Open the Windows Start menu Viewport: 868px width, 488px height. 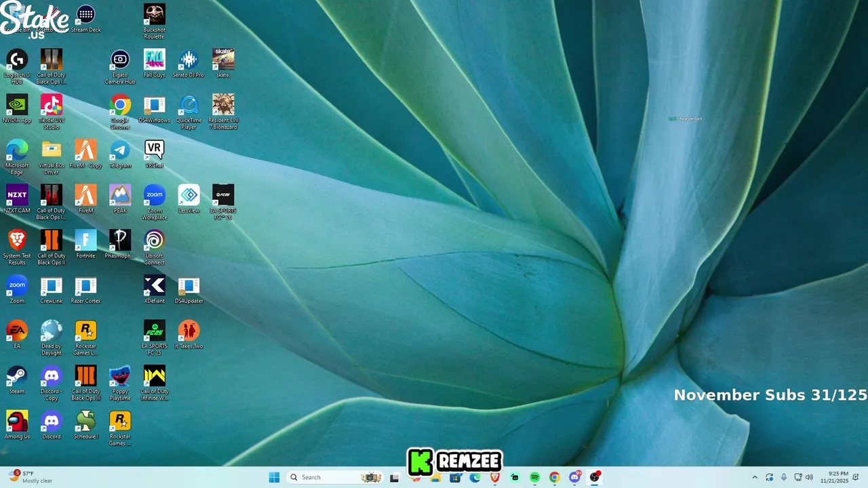tap(274, 477)
